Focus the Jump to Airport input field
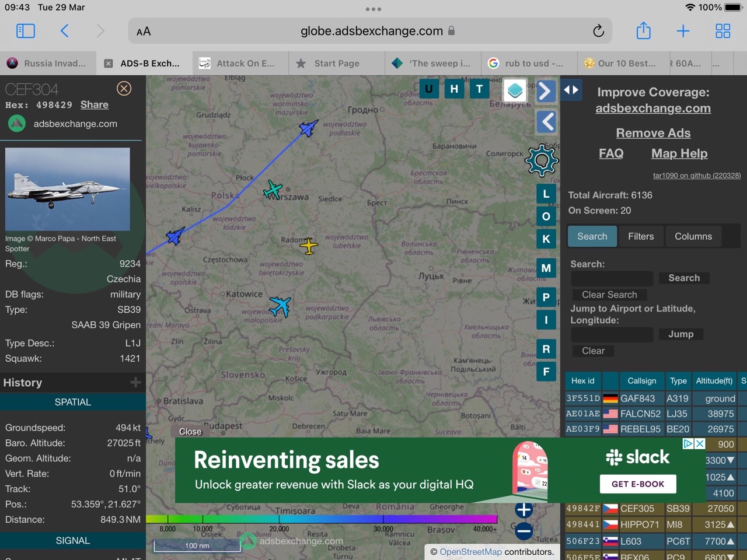747x560 pixels. [612, 334]
